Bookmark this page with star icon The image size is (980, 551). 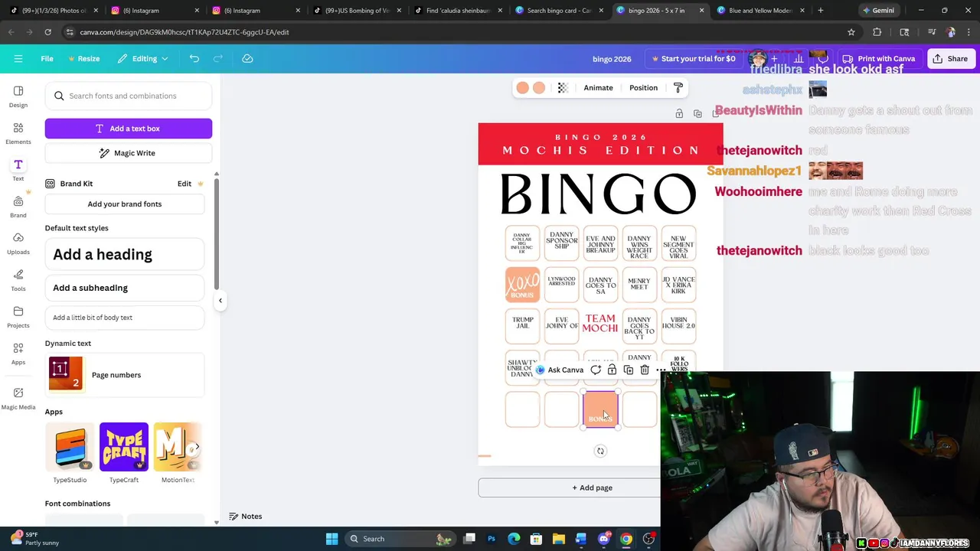tap(851, 32)
